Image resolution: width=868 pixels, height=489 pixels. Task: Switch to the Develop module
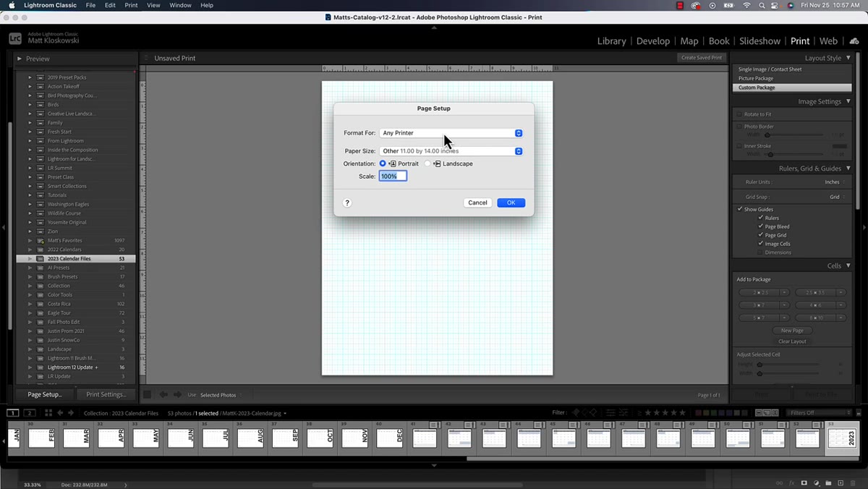point(653,41)
